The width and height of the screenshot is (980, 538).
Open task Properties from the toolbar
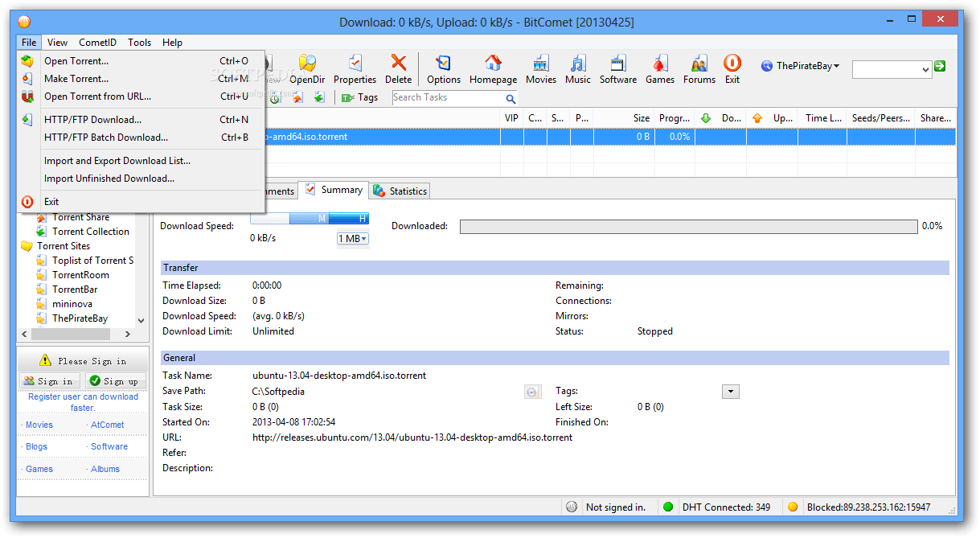pyautogui.click(x=355, y=68)
